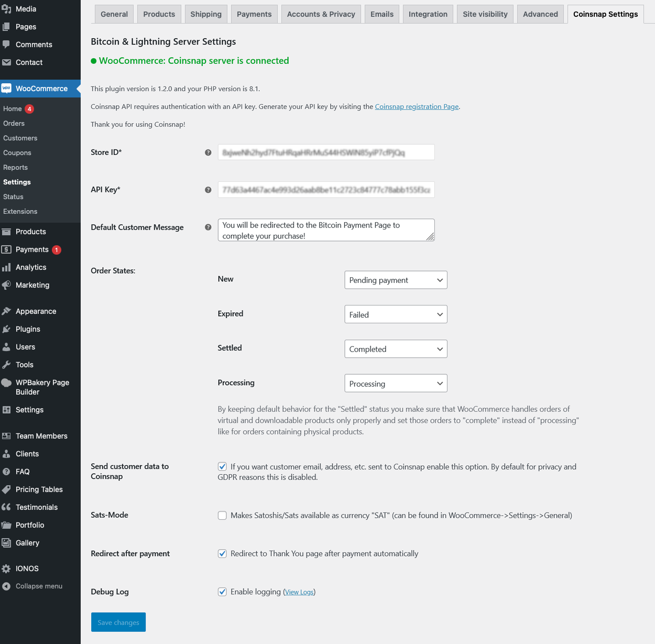Click the Portfolio folder icon
Screen dimensions: 655x644
[6, 525]
